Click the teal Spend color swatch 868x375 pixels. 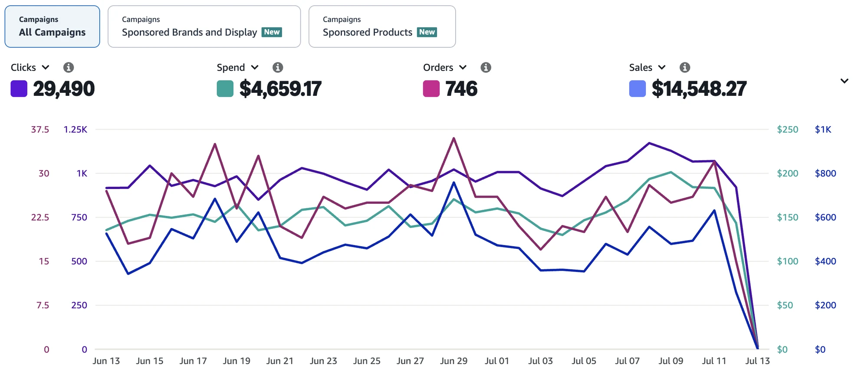coord(225,89)
